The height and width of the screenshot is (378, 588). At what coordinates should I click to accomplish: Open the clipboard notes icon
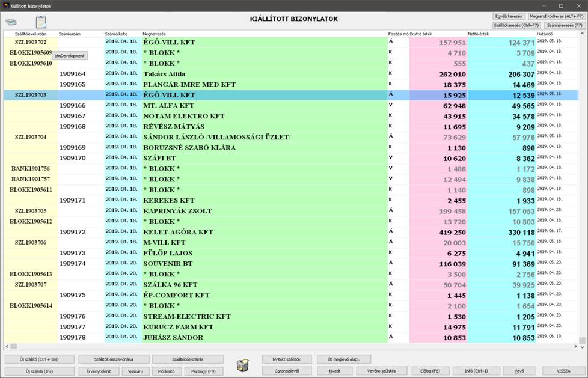coord(41,22)
